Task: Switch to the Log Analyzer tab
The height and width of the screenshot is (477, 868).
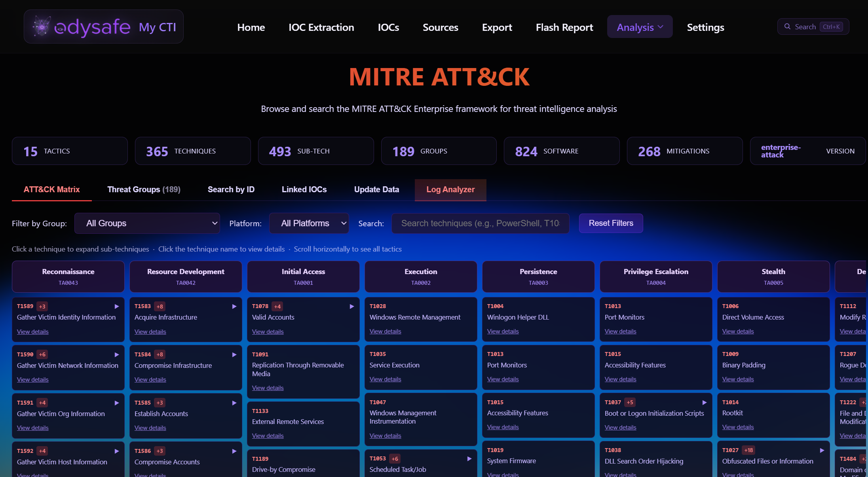Action: click(450, 189)
